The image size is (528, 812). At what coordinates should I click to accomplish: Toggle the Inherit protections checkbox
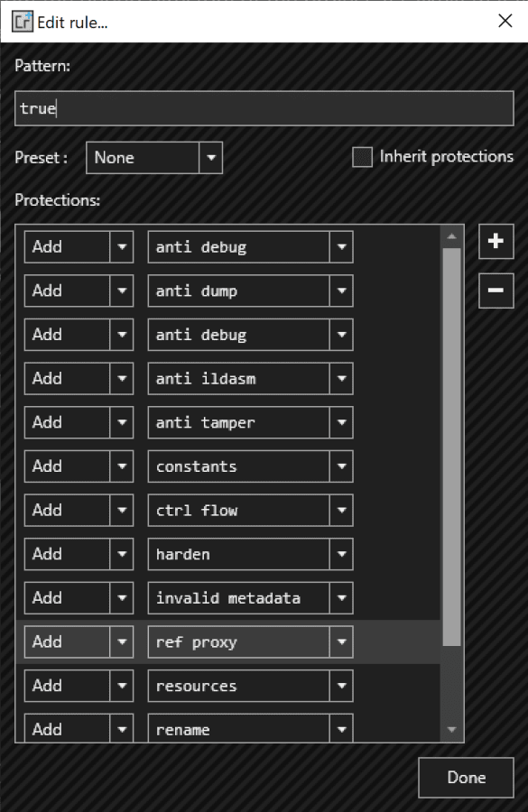tap(362, 156)
